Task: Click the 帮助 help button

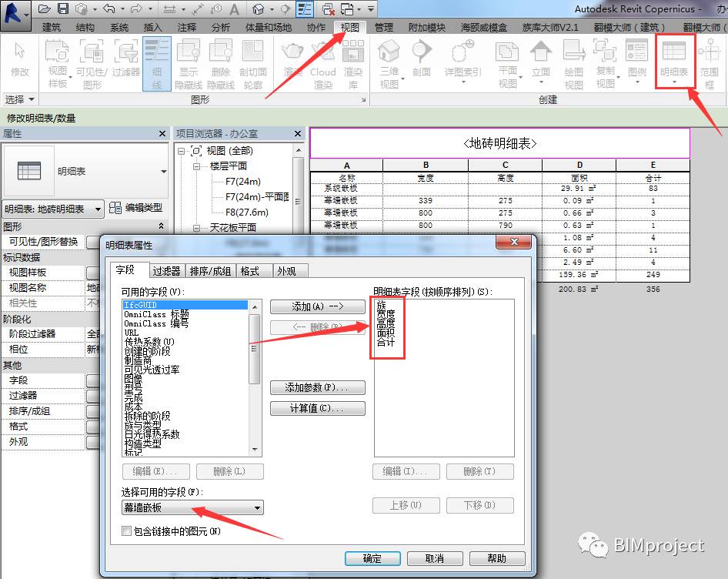Action: pyautogui.click(x=497, y=558)
